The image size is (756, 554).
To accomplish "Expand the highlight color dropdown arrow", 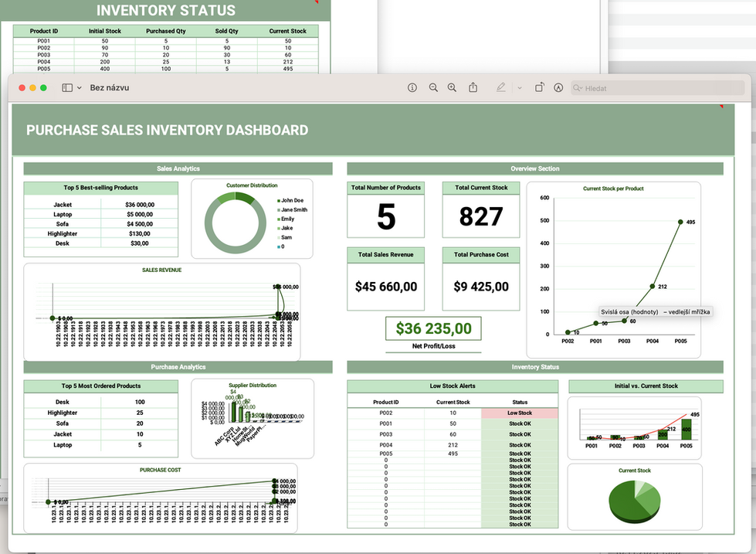I will point(519,88).
